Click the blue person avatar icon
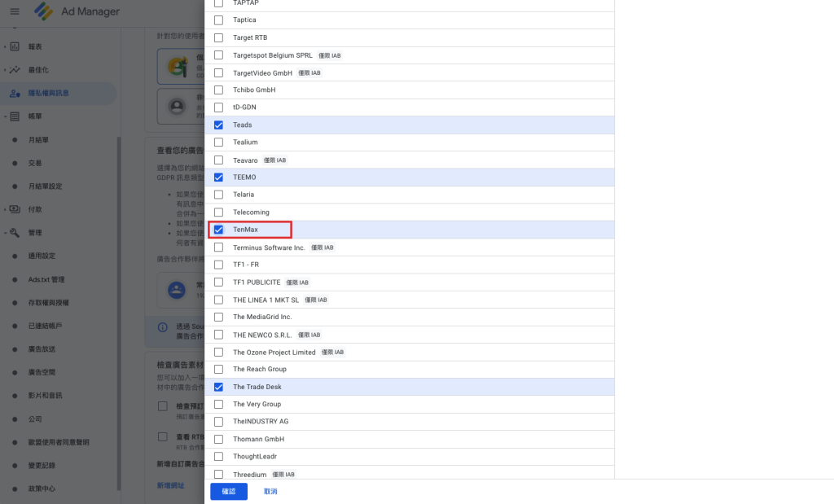834x504 pixels. pos(177,291)
